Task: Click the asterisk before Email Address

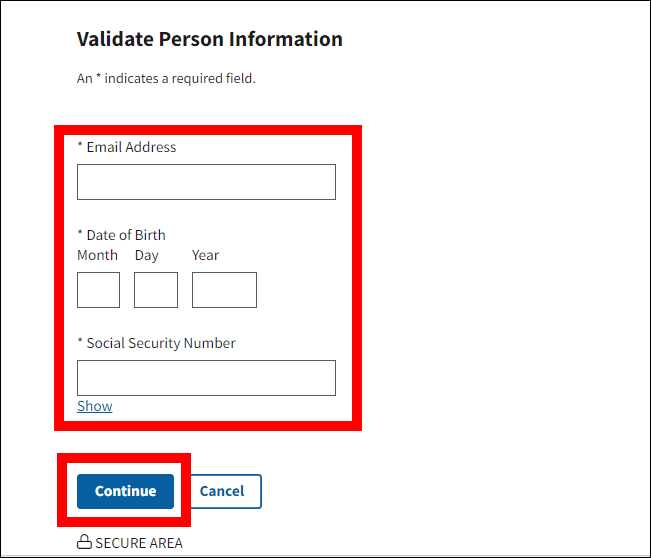Action: (x=80, y=146)
